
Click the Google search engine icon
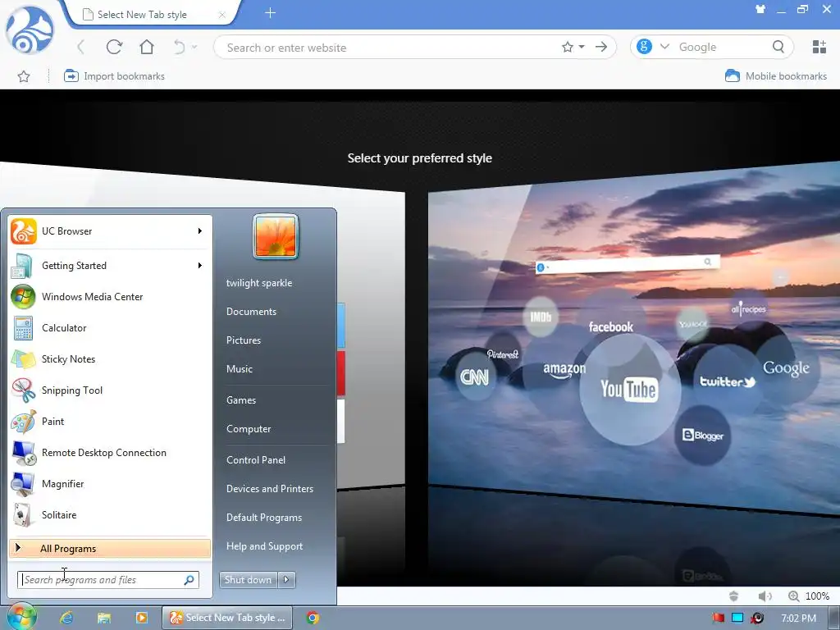(644, 47)
